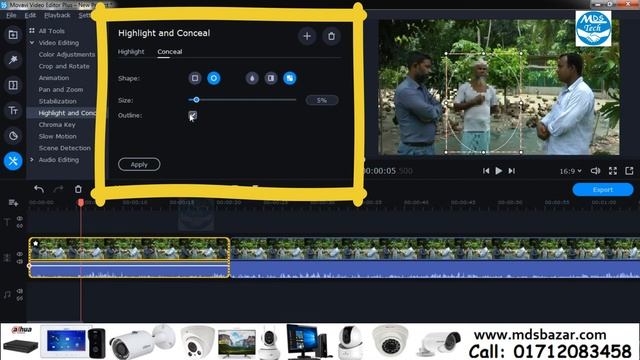Mute the audio track
The width and height of the screenshot is (640, 360).
pyautogui.click(x=20, y=291)
